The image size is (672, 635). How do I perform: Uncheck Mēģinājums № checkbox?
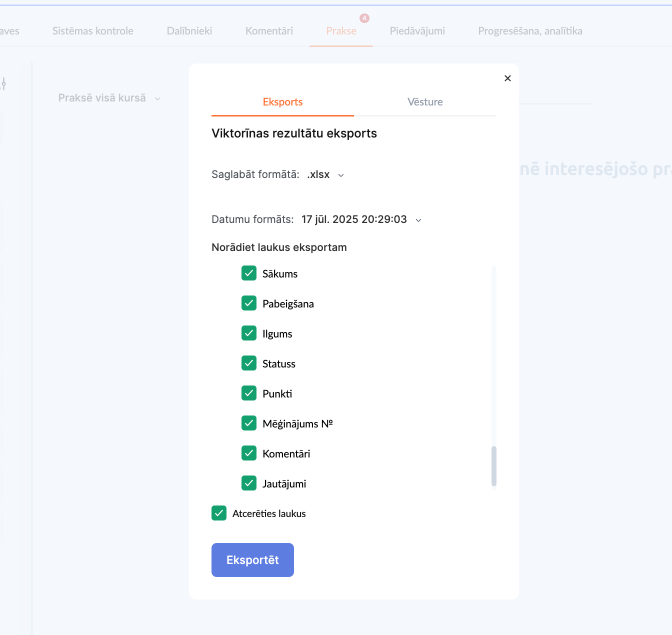[249, 423]
